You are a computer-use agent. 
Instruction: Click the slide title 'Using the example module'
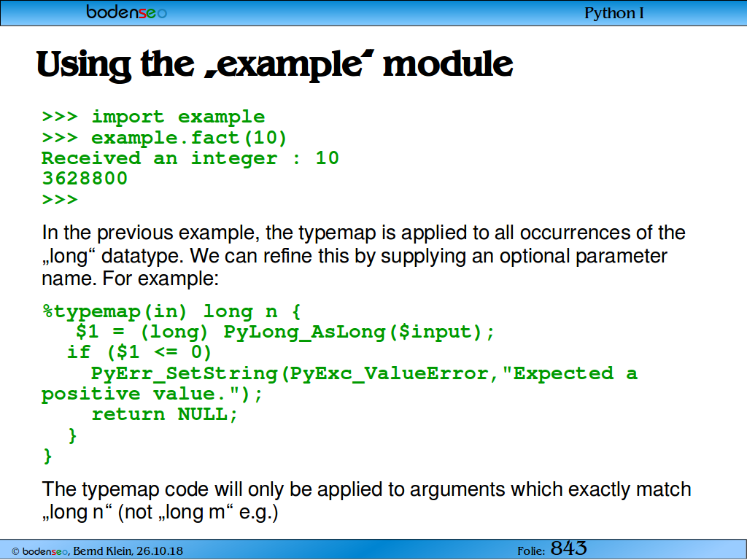tap(274, 65)
